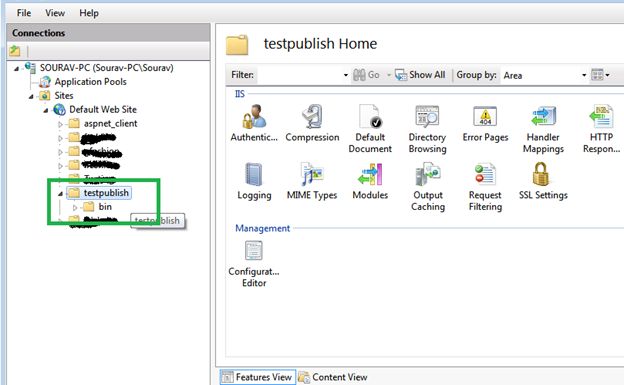The height and width of the screenshot is (385, 624).
Task: Click the Connections toolbar navigate-up icon
Action: click(15, 51)
